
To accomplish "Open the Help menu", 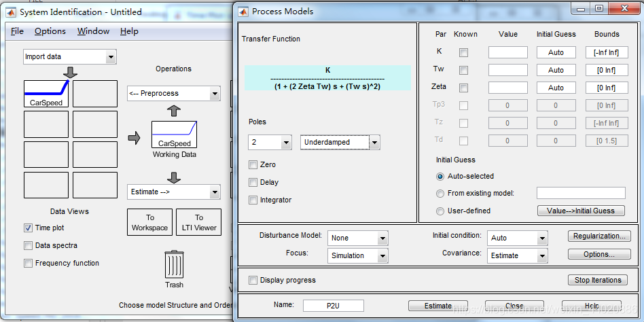I will pyautogui.click(x=129, y=31).
